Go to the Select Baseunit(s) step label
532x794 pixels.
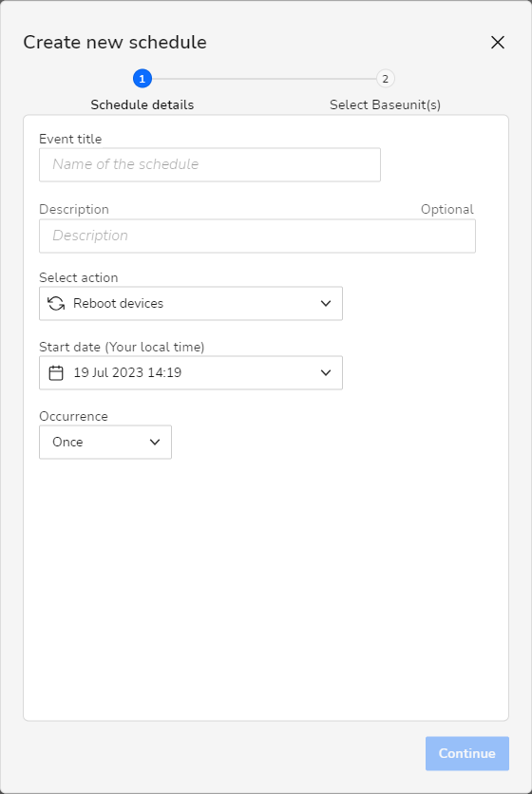[385, 104]
